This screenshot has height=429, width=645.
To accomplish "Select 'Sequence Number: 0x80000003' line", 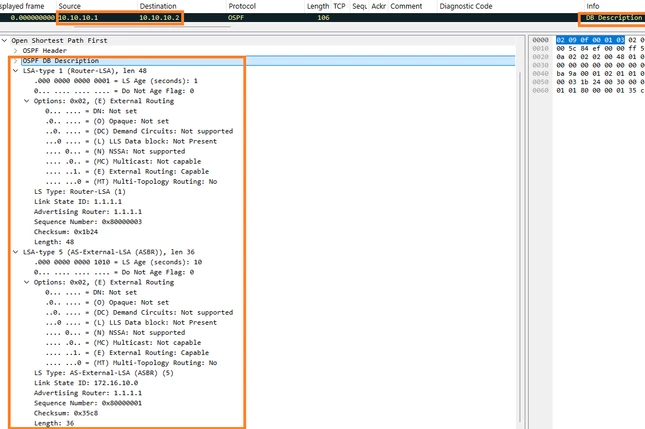I will pyautogui.click(x=88, y=222).
